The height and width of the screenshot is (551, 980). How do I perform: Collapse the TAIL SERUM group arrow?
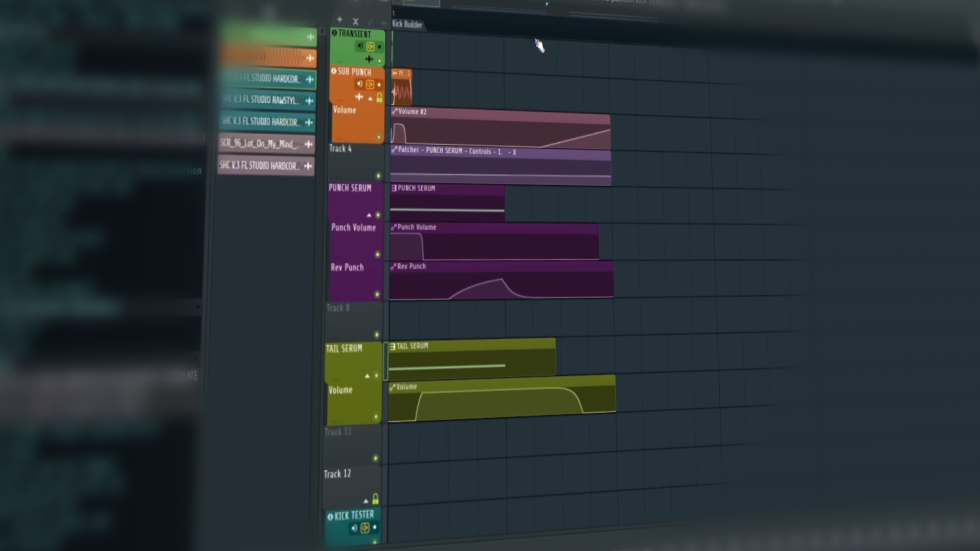(x=367, y=376)
